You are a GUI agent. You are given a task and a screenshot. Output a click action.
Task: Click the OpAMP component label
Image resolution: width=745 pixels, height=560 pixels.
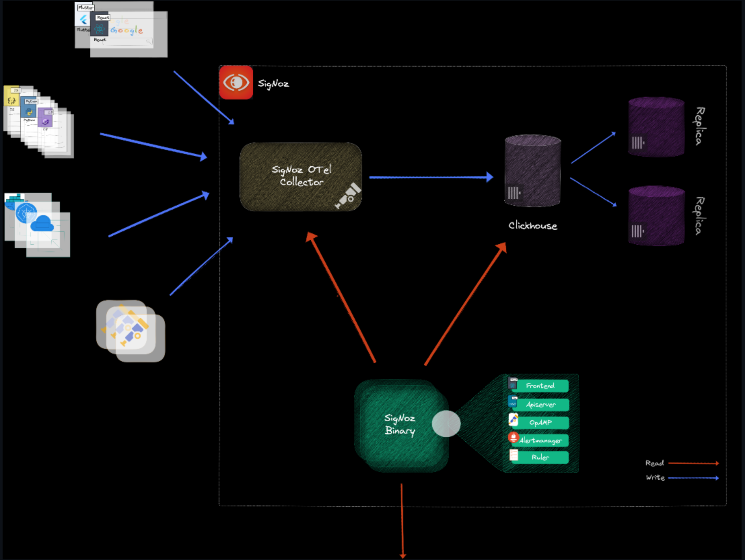540,423
